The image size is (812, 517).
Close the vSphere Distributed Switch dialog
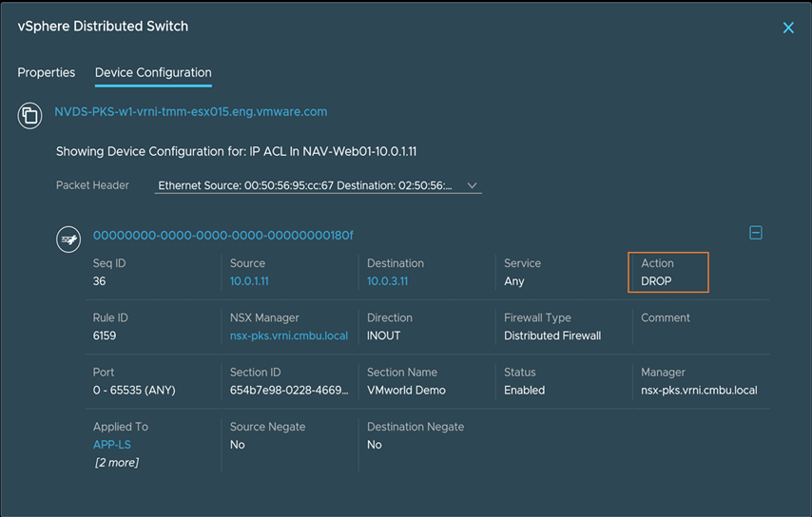[x=787, y=28]
